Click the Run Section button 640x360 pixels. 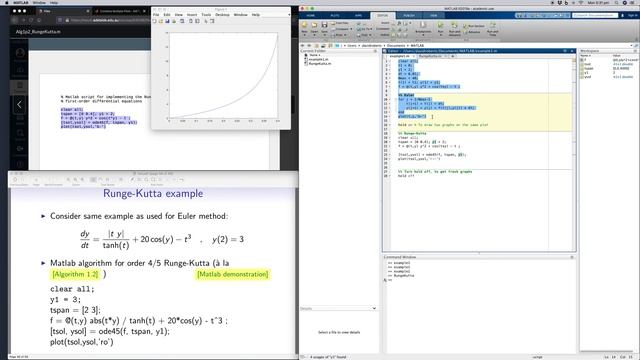(474, 26)
